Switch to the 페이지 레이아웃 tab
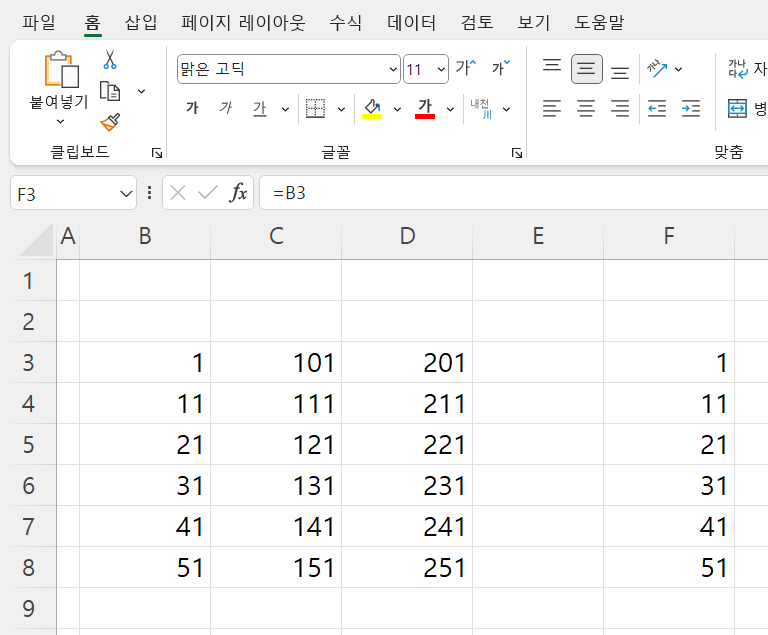The width and height of the screenshot is (768, 635). [243, 23]
